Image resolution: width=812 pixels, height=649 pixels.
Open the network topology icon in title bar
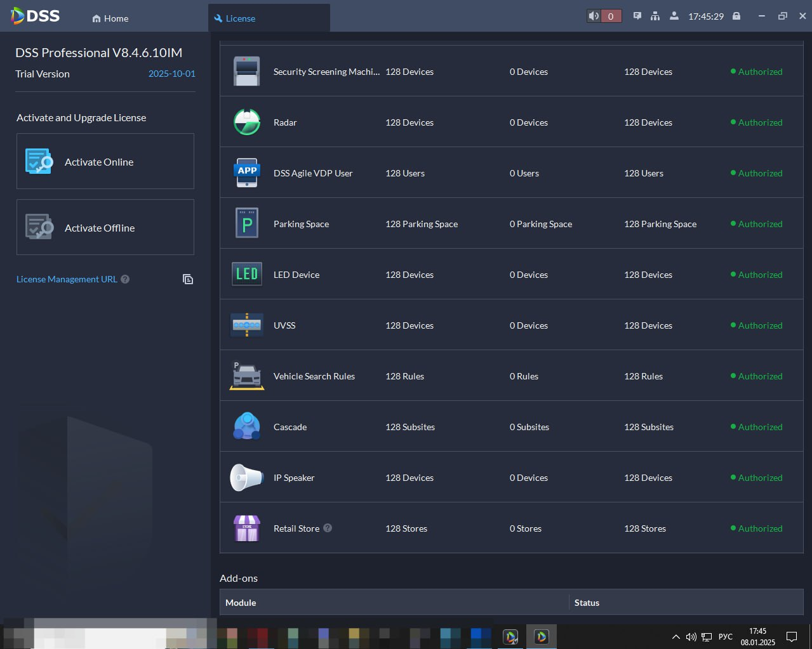(x=655, y=16)
